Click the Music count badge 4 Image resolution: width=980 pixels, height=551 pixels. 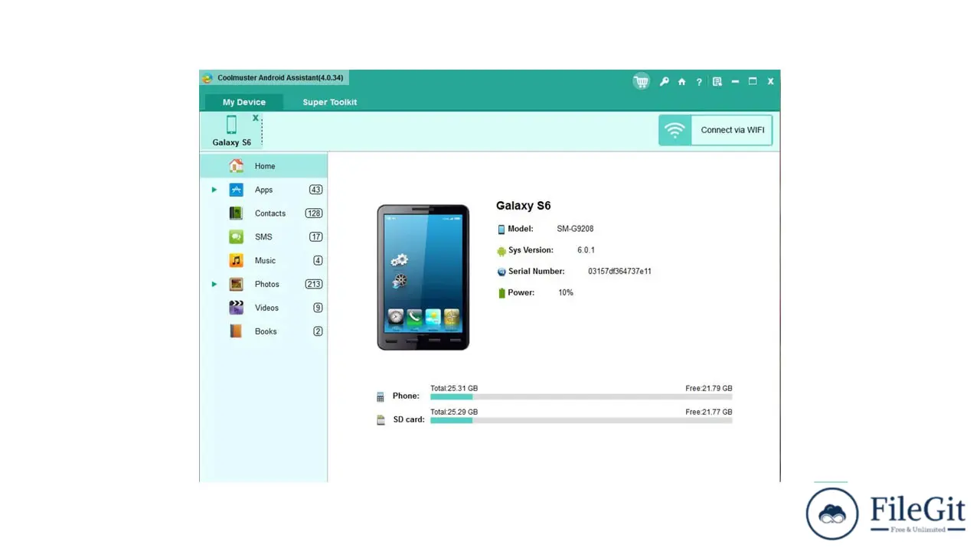pos(318,260)
